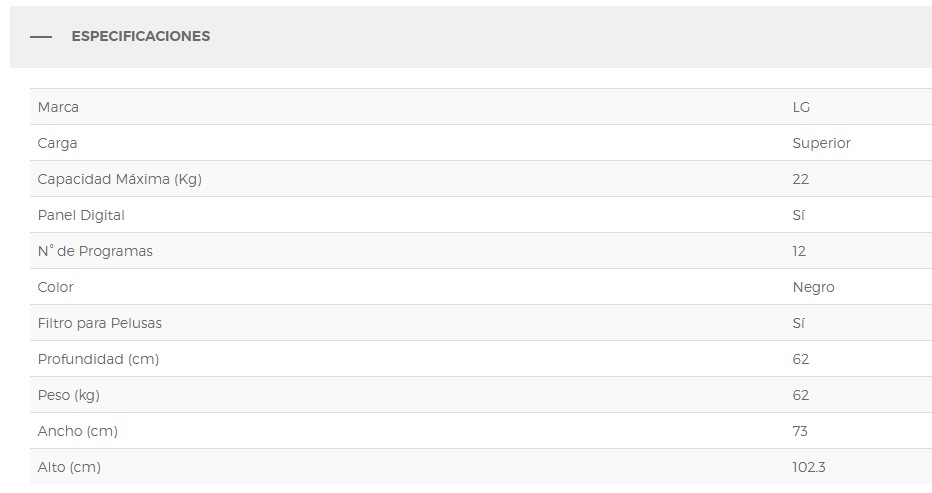Click the Superior load value
The height and width of the screenshot is (493, 932).
pos(821,143)
